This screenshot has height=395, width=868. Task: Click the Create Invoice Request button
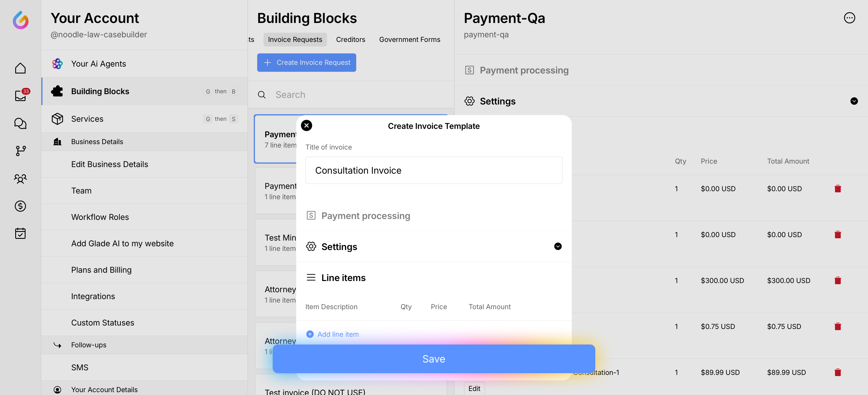point(306,62)
